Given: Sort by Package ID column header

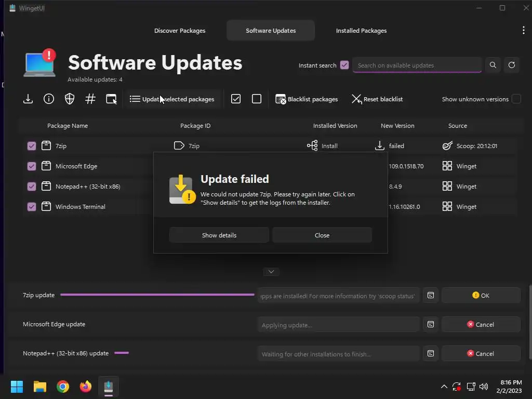Looking at the screenshot, I should (195, 126).
